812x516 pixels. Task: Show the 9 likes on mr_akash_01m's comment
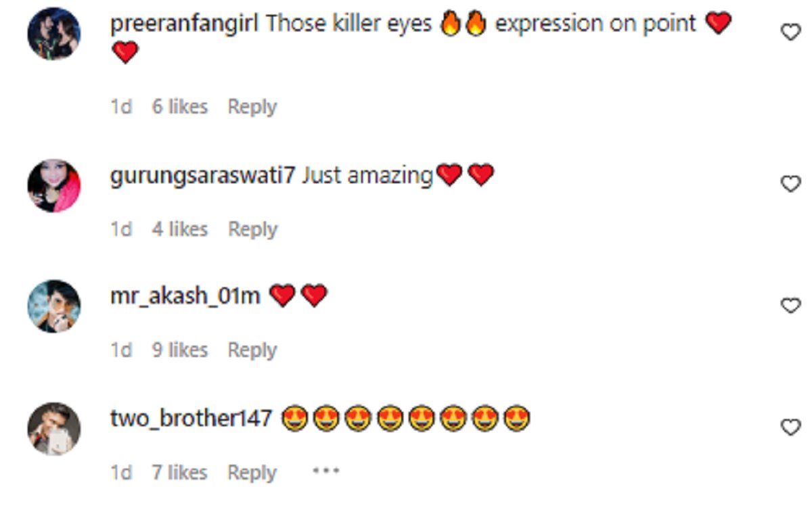click(179, 350)
